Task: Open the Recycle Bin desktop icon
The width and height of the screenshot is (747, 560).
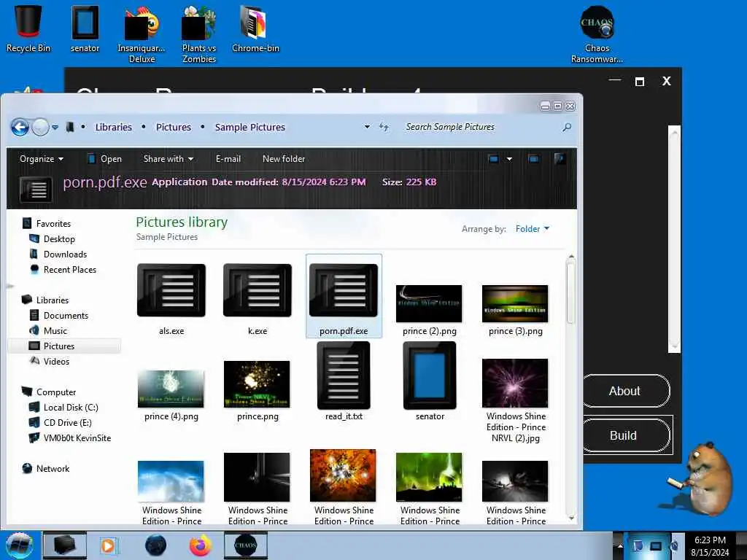Action: 28,28
